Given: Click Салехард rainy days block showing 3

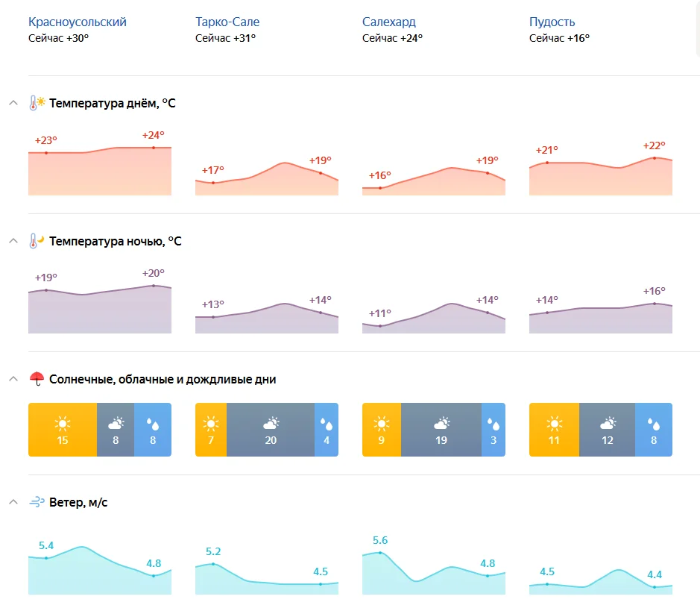Looking at the screenshot, I should pos(493,430).
